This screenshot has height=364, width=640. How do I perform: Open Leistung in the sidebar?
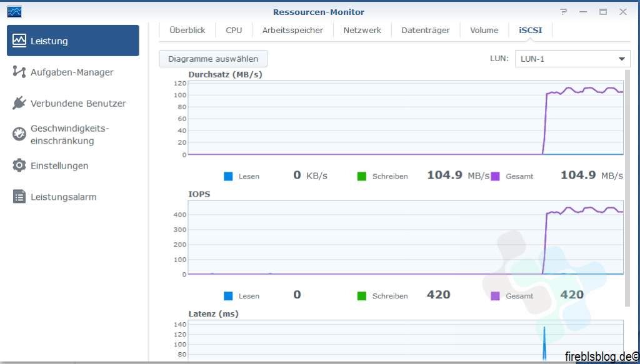73,41
